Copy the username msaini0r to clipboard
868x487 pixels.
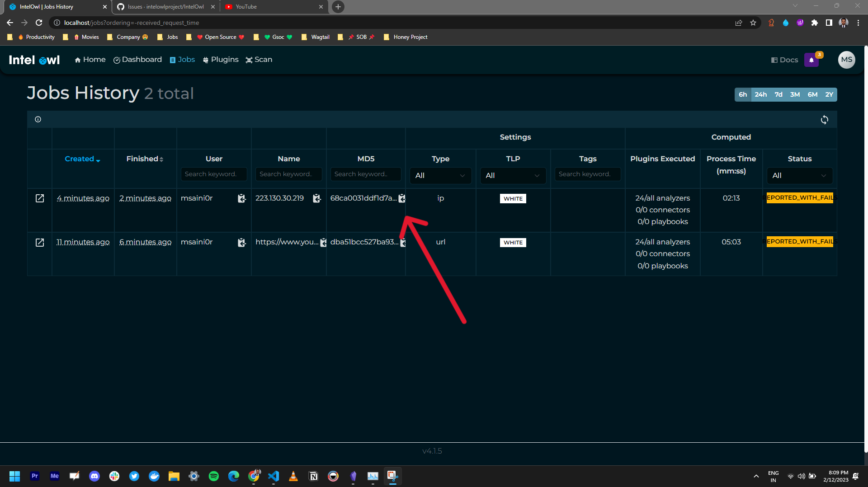242,198
